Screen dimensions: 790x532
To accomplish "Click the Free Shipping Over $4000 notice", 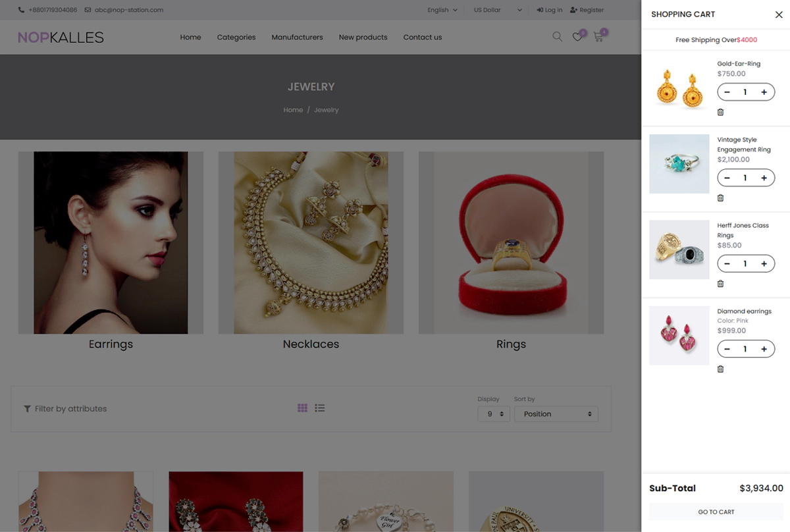I will [x=716, y=40].
